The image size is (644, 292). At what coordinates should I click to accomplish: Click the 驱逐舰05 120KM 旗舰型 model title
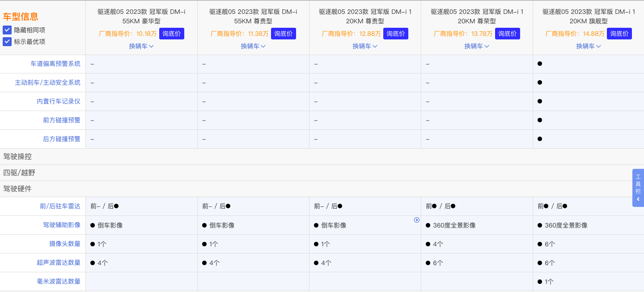(589, 17)
